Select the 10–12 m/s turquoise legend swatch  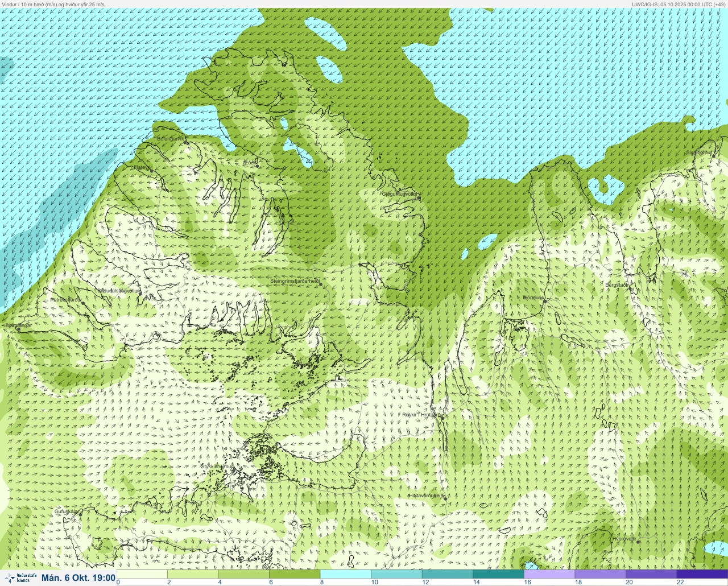tap(396, 574)
